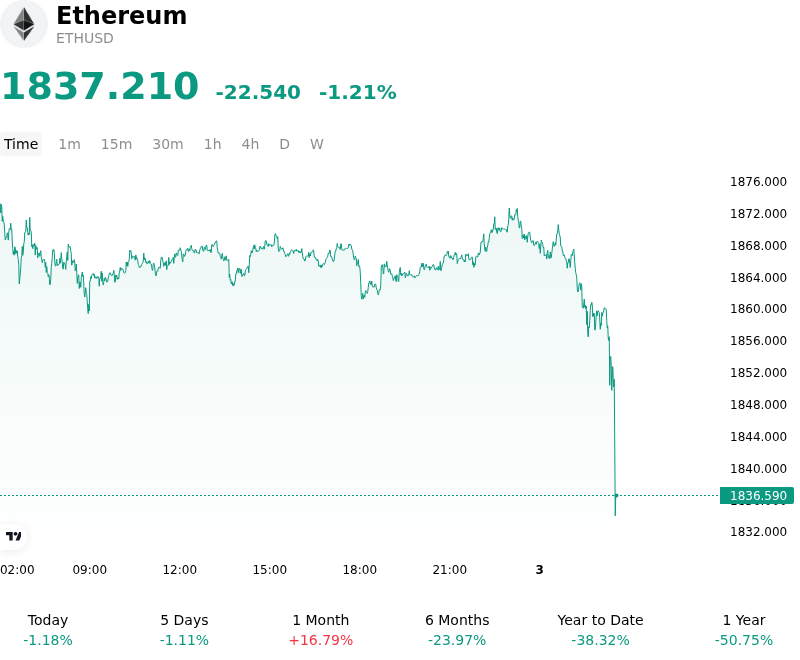Open the TradingView logo badge
Image resolution: width=800 pixels, height=660 pixels.
tap(13, 536)
